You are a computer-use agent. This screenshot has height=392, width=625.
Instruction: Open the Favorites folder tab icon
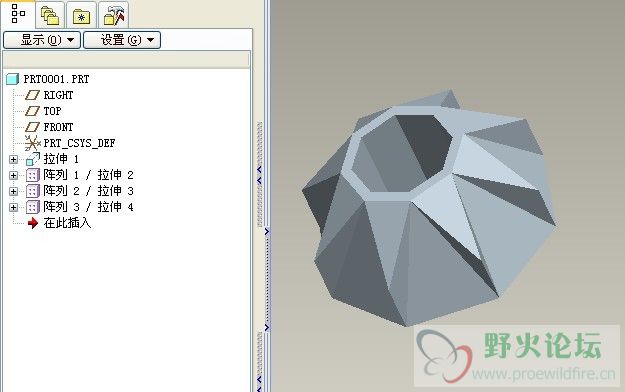click(81, 16)
